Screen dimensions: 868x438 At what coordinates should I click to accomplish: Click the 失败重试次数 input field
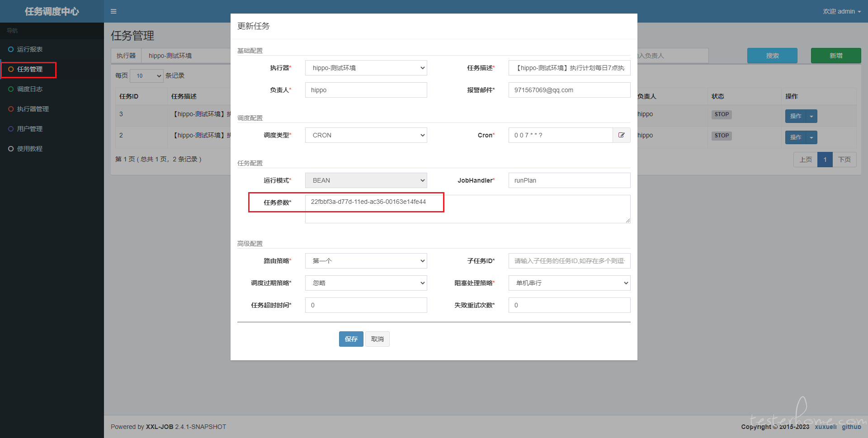570,305
